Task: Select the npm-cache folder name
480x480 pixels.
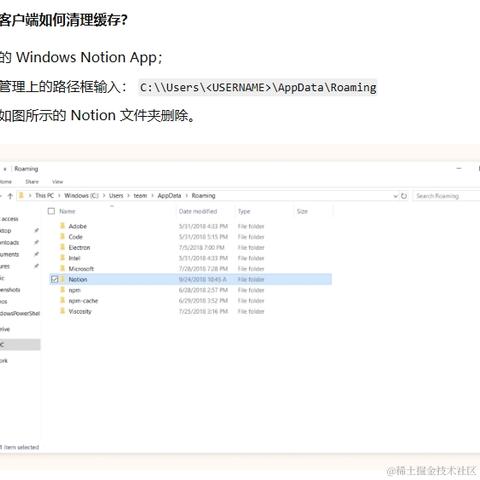Action: point(83,301)
